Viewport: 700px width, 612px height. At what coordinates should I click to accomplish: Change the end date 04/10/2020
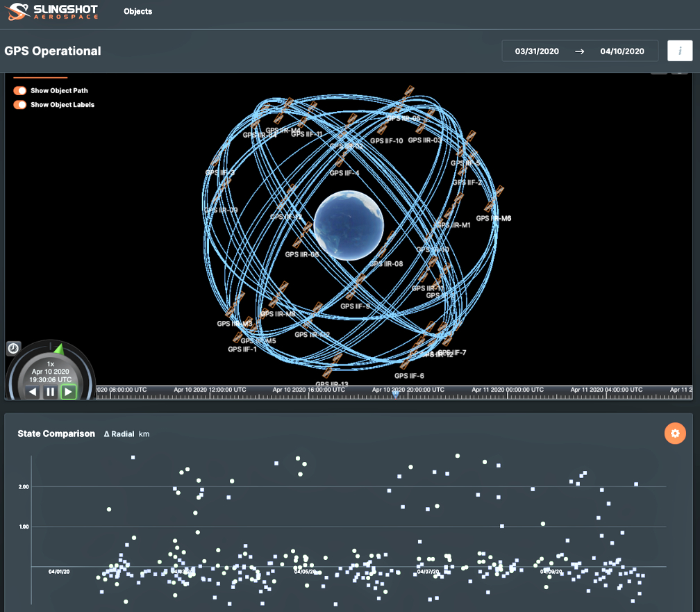point(622,51)
